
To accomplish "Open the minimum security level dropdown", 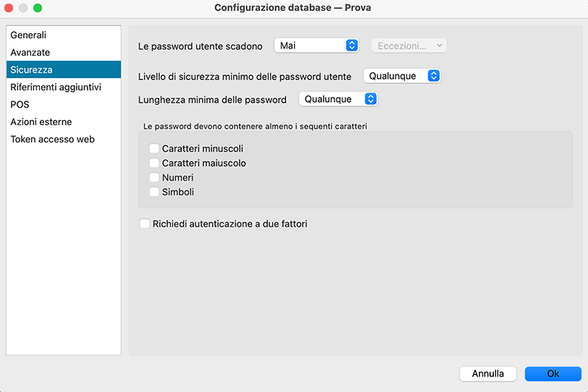I will coord(402,76).
